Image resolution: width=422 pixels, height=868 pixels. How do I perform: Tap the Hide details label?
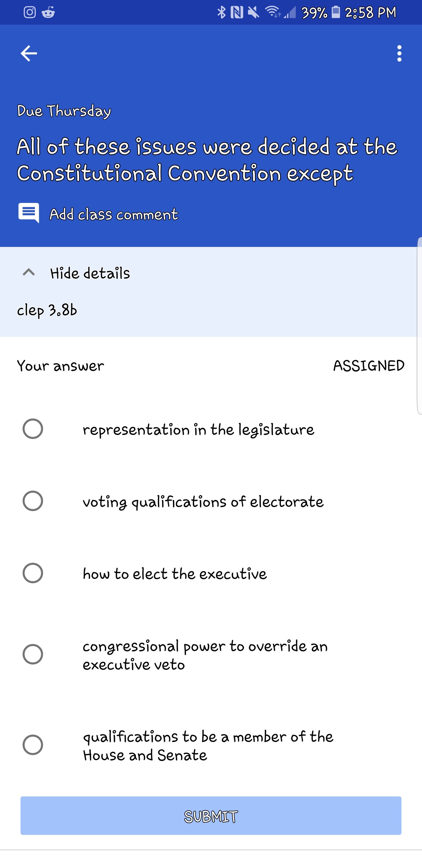pos(90,273)
